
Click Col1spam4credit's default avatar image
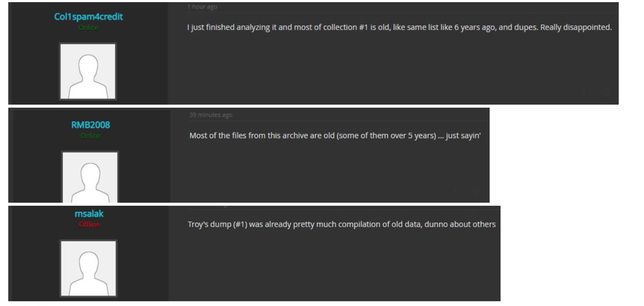coord(88,71)
